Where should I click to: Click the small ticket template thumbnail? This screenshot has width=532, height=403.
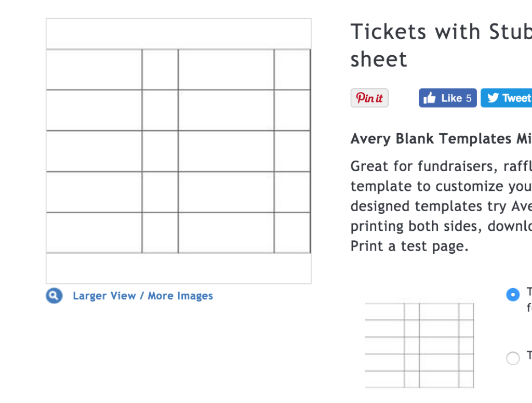pos(419,345)
